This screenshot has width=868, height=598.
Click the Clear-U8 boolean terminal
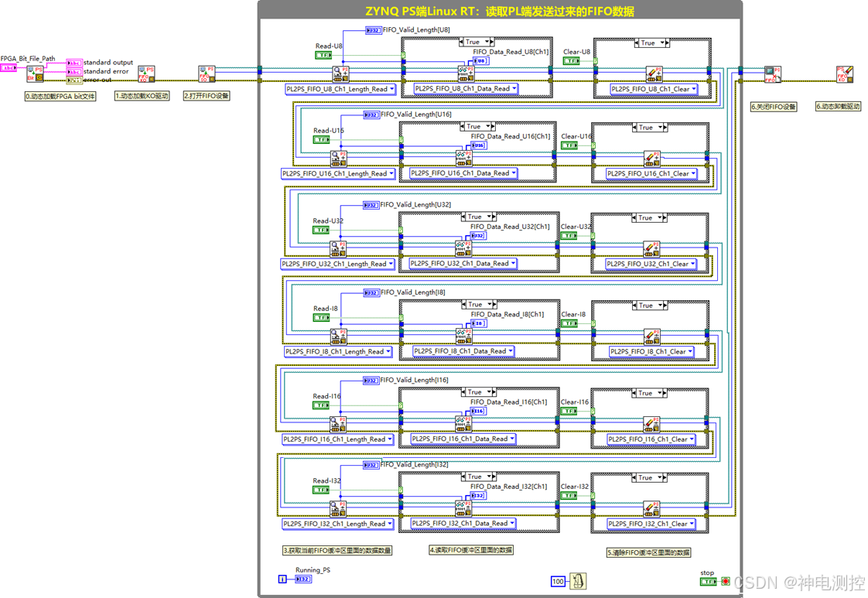[571, 61]
